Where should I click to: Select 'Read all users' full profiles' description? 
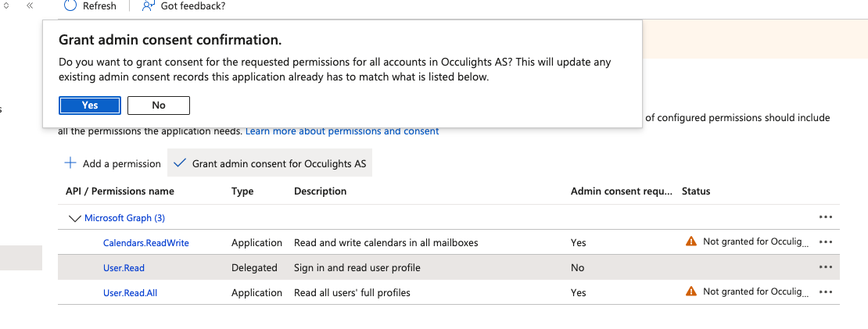point(352,292)
